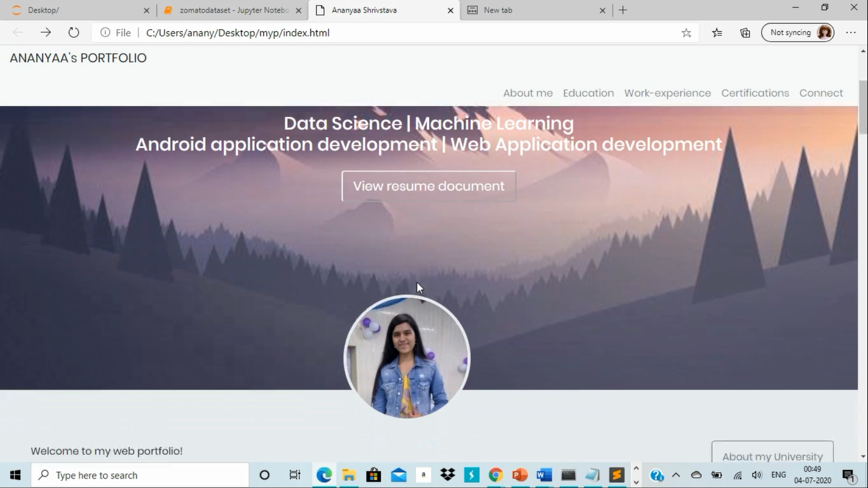Go to Connect section

tap(821, 93)
